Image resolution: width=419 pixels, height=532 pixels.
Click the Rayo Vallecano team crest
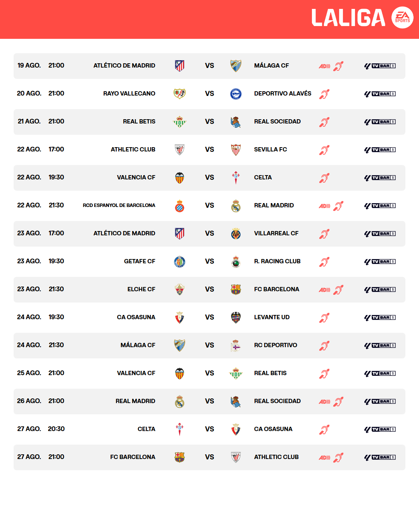(179, 94)
